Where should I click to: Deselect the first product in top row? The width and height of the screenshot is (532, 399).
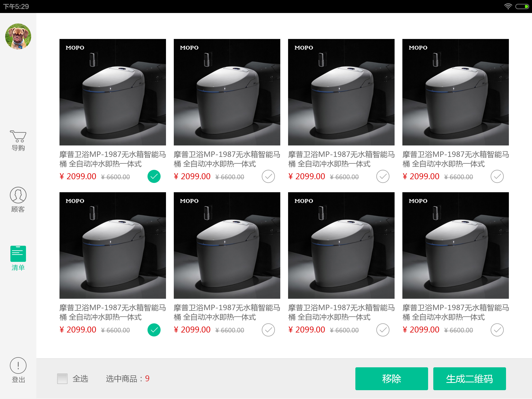pos(154,177)
